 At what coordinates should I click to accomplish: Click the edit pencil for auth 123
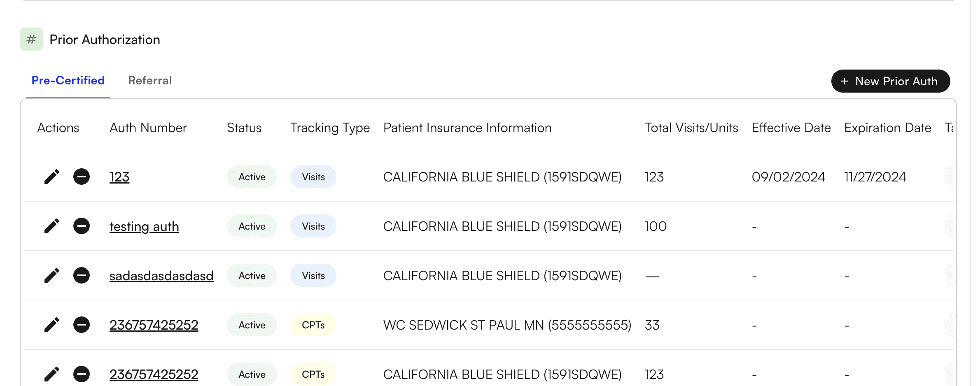(52, 177)
